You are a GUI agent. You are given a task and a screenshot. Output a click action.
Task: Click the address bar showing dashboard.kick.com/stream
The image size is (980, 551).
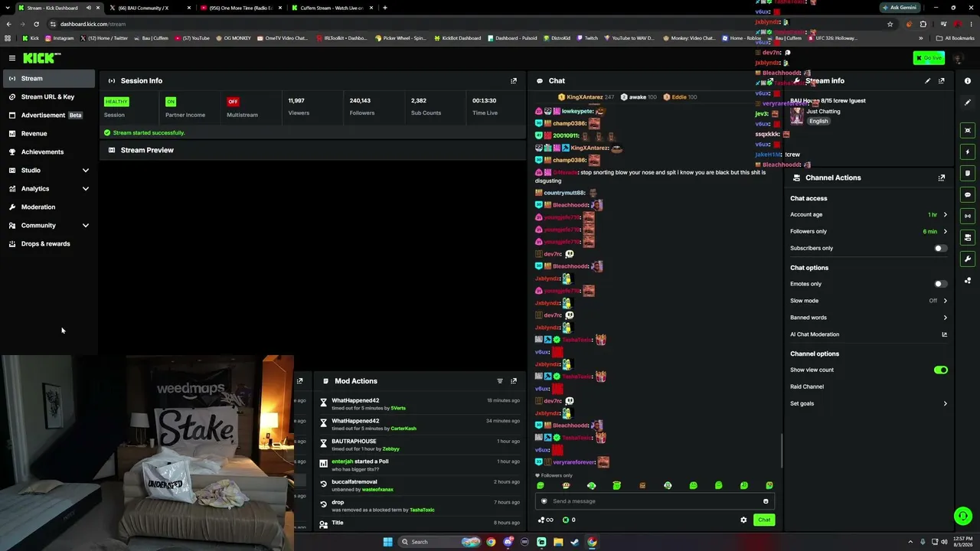(x=459, y=24)
